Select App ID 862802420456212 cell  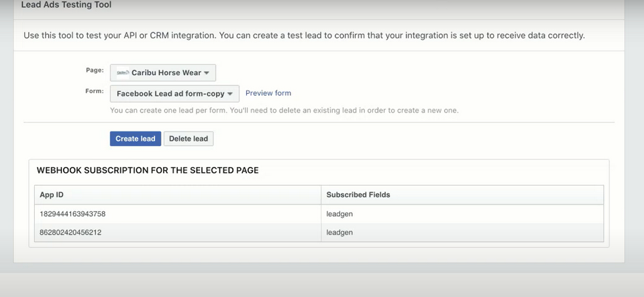coord(70,232)
